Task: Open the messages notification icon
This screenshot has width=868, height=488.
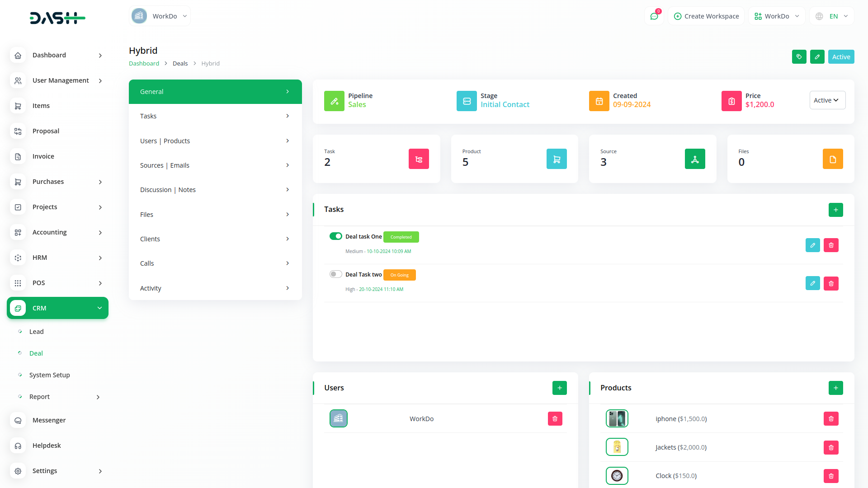Action: click(654, 16)
